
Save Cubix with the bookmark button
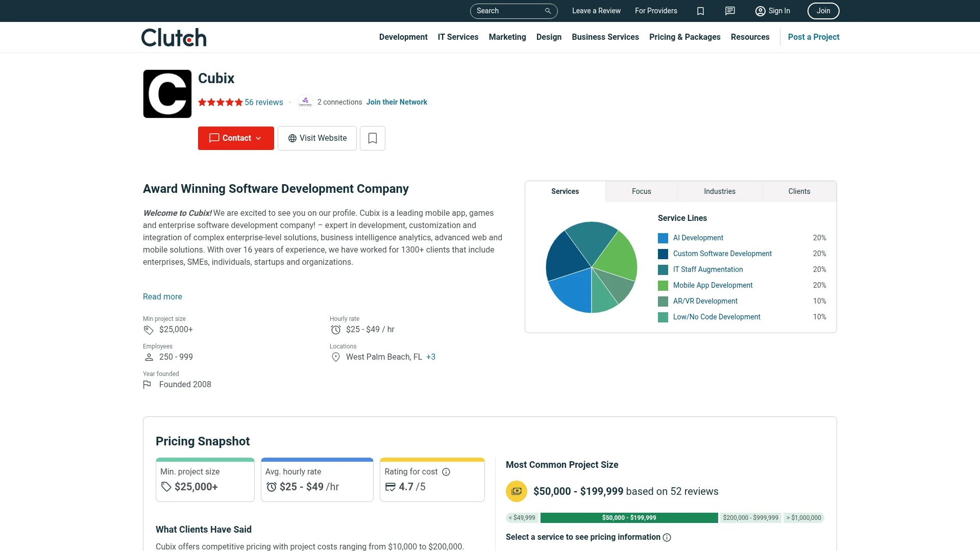point(373,138)
